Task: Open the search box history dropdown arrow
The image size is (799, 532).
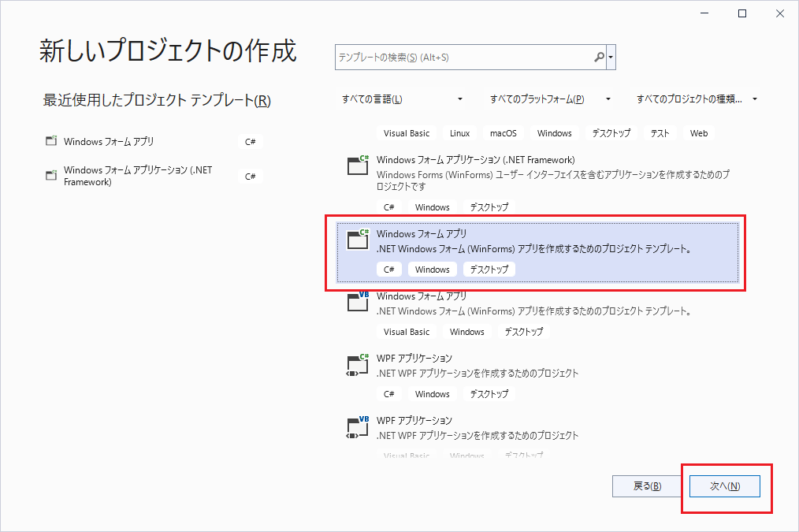Action: click(611, 57)
